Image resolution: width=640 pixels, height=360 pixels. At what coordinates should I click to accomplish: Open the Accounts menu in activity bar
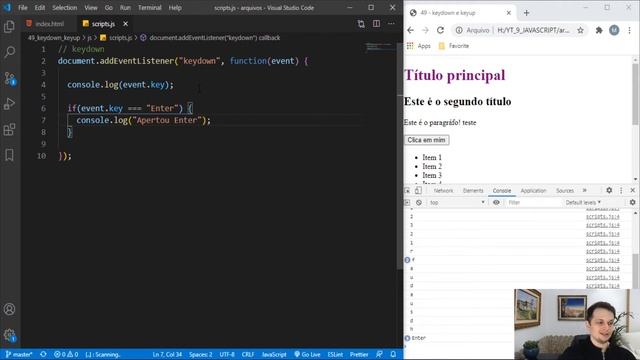click(x=9, y=309)
